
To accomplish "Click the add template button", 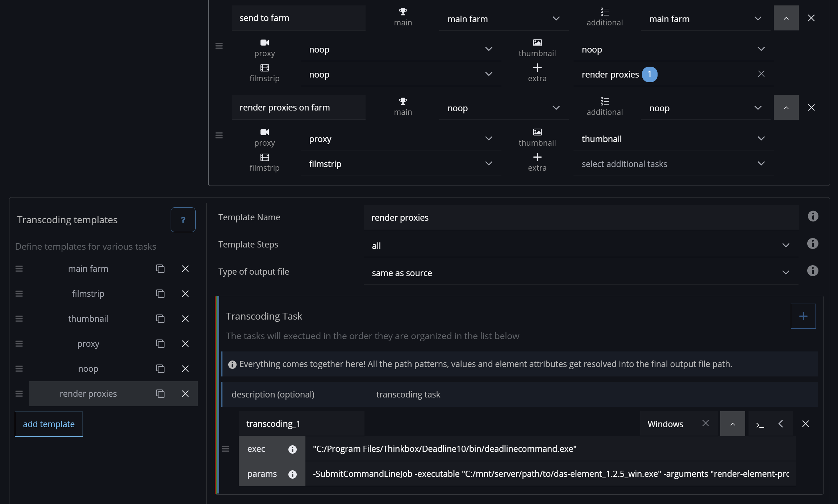I will [49, 424].
